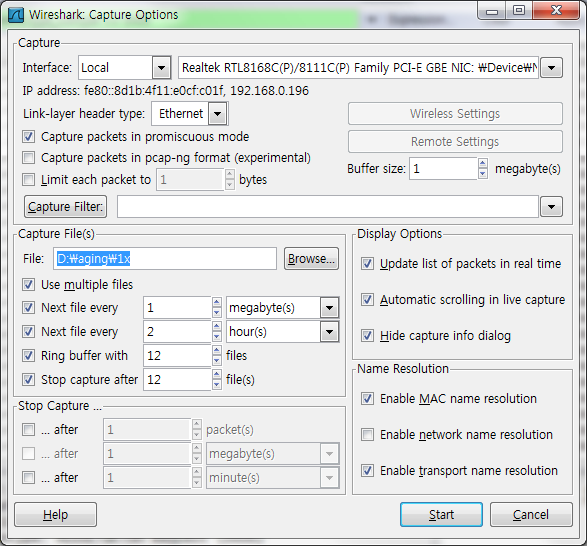
Task: Click the Remote Settings button
Action: coord(455,142)
